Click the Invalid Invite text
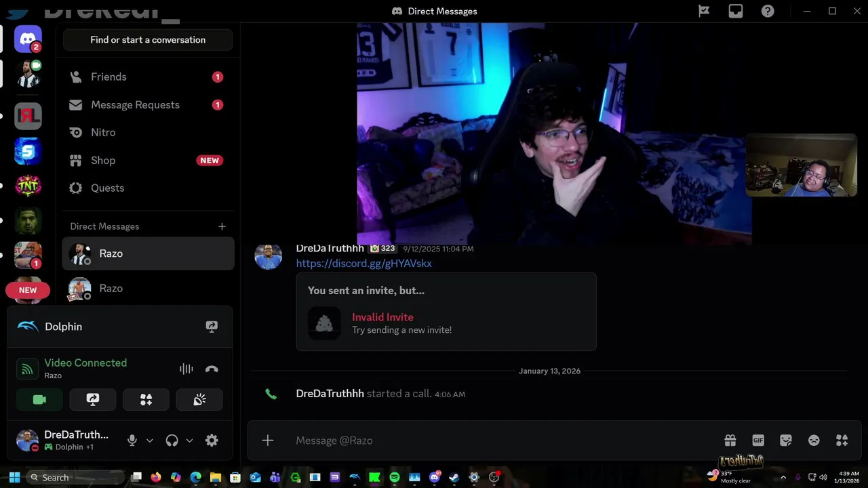 tap(382, 317)
